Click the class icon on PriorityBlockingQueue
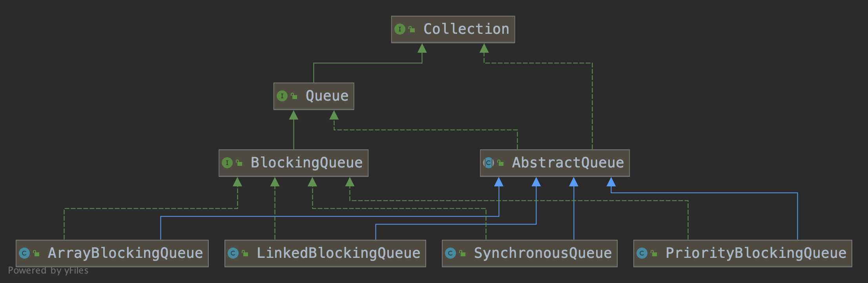Image resolution: width=868 pixels, height=283 pixels. pyautogui.click(x=642, y=253)
